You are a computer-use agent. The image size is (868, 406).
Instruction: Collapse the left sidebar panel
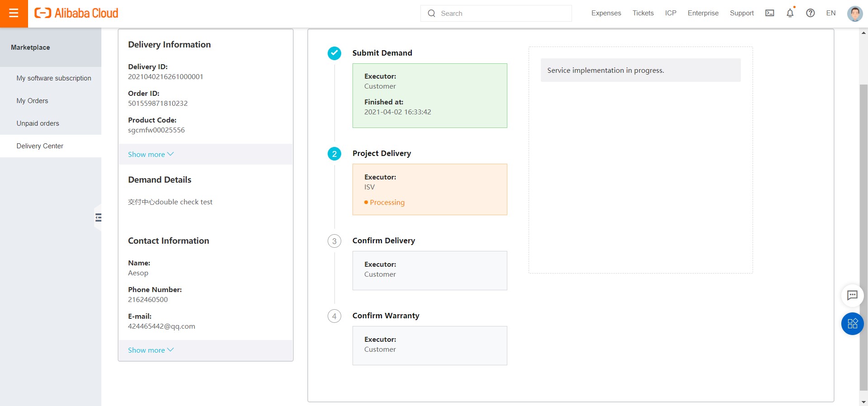pyautogui.click(x=98, y=218)
